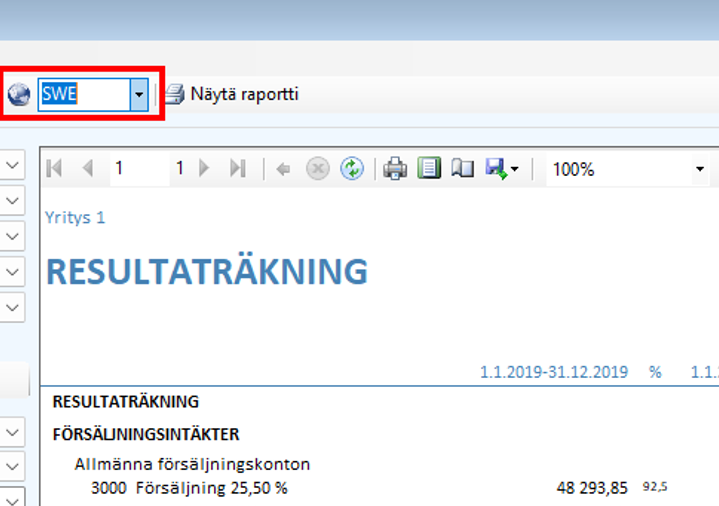Click the stop rendering icon
Screen dimensions: 719x506
(317, 169)
